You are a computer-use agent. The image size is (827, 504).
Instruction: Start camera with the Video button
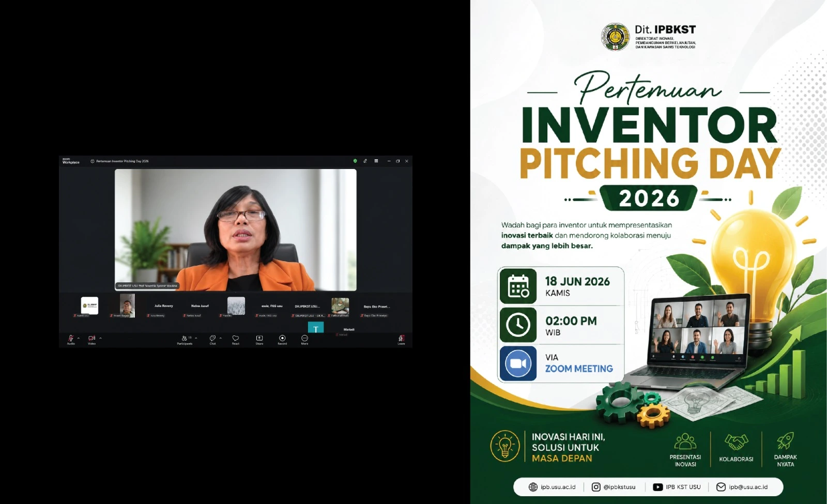click(x=91, y=339)
